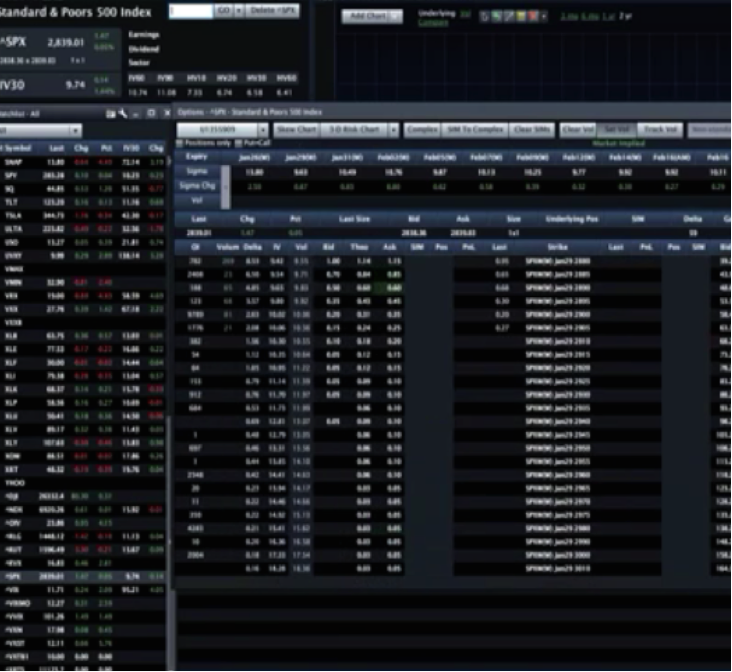The width and height of the screenshot is (732, 672).
Task: Click the Clear SIMs button
Action: tap(532, 130)
